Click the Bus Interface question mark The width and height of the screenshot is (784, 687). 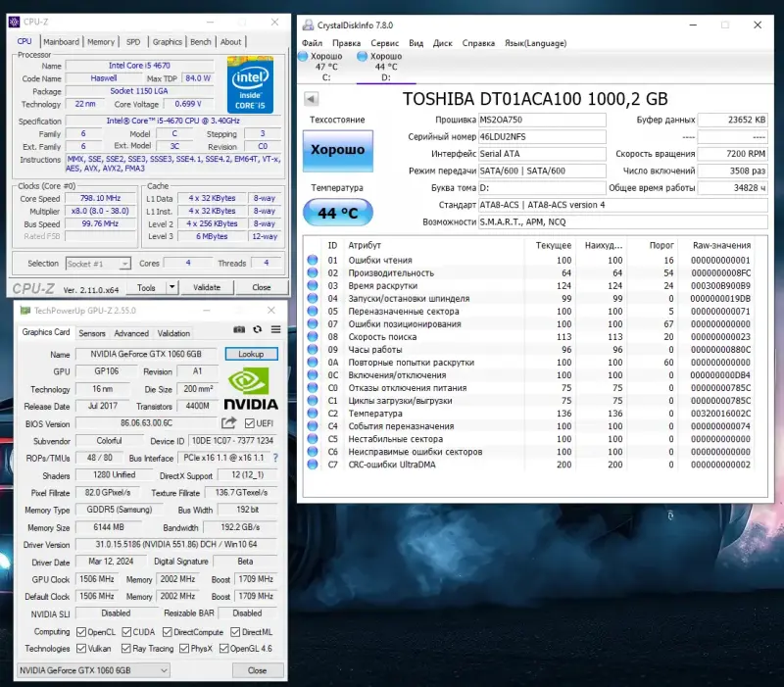(x=275, y=458)
